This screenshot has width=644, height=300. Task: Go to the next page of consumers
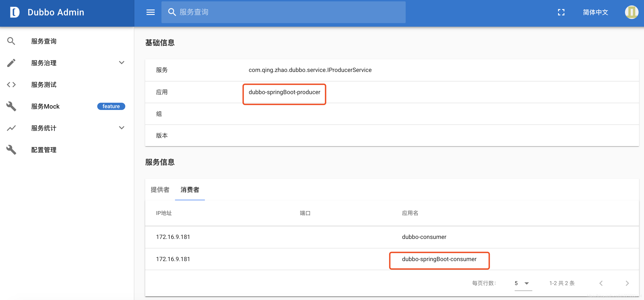click(x=627, y=283)
